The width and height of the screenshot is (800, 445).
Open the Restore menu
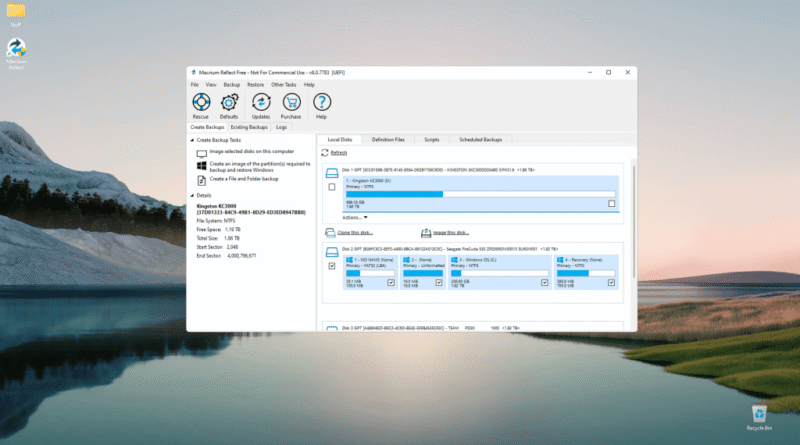click(x=256, y=85)
